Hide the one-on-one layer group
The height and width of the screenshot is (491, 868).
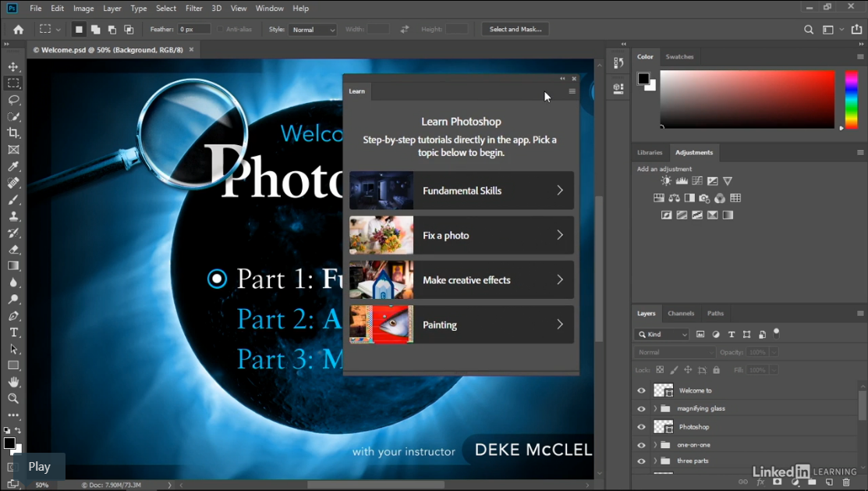tap(642, 445)
